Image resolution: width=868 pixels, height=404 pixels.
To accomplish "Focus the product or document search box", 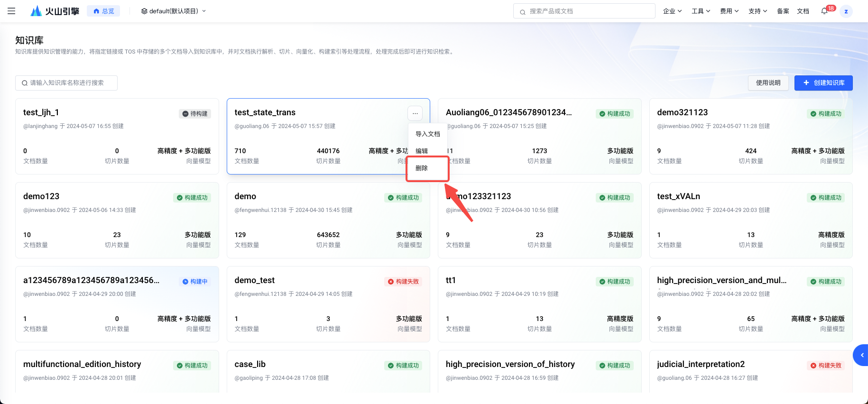I will pyautogui.click(x=584, y=11).
